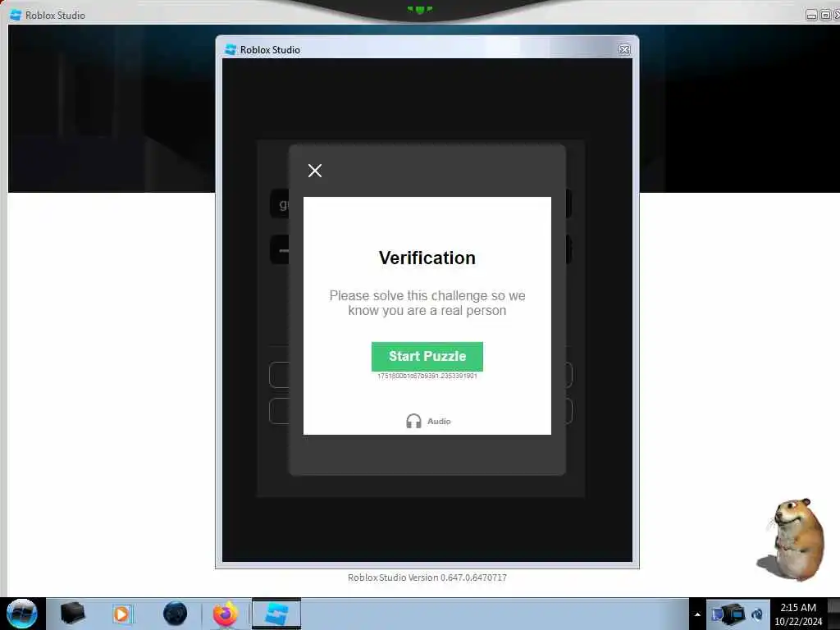Choose the Audio challenge link
This screenshot has width=840, height=630.
click(439, 421)
